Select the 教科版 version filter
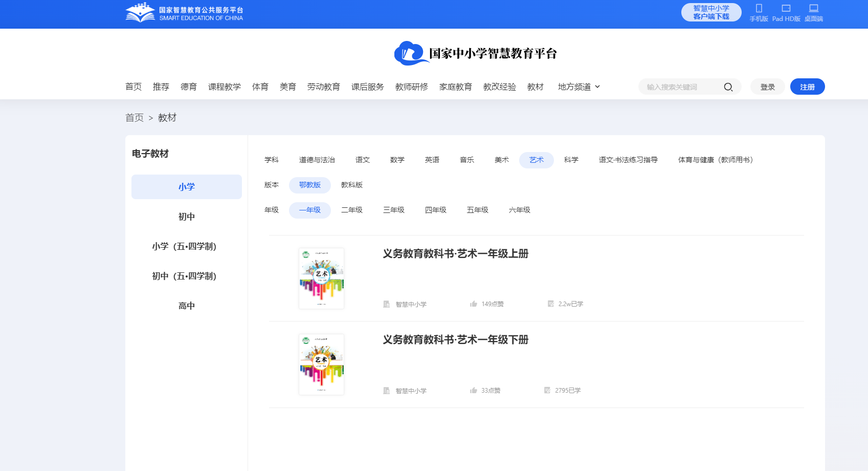 (351, 185)
